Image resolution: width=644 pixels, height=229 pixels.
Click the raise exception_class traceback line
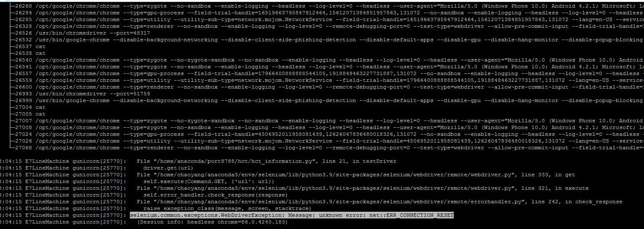[x=227, y=208]
